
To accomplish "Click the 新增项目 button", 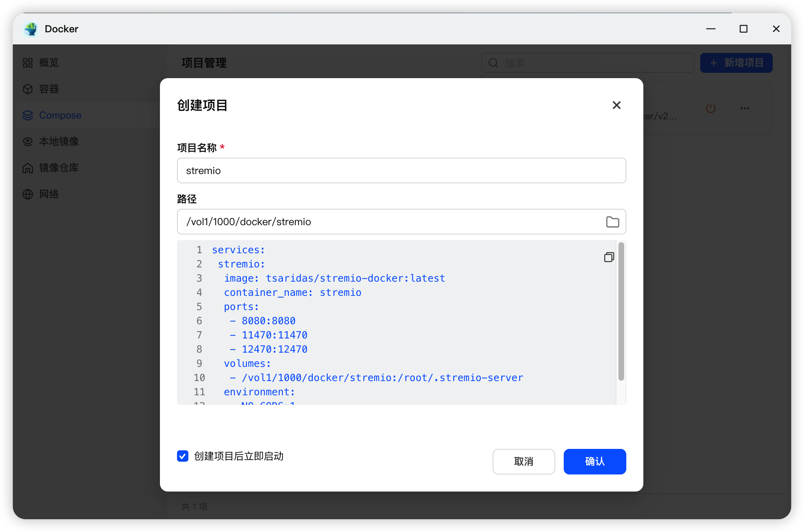I will click(x=736, y=63).
